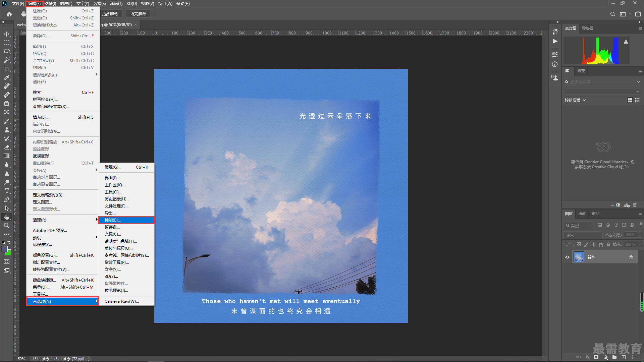Click the share icon at top right

[638, 14]
